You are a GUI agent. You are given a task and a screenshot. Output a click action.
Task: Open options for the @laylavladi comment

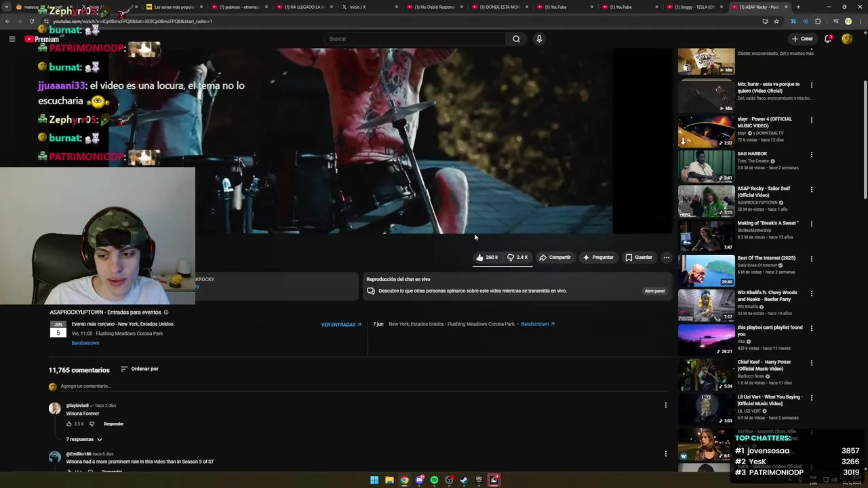(x=666, y=405)
